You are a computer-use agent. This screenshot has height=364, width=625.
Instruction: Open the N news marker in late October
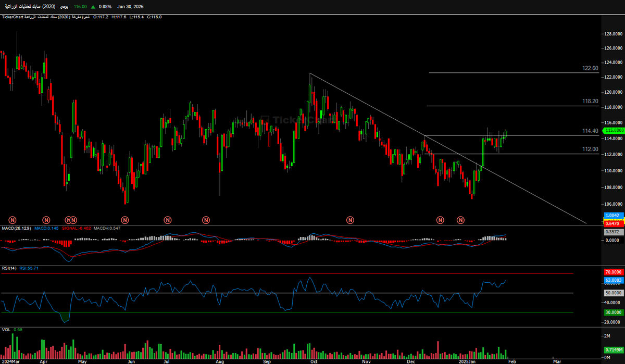(x=352, y=220)
